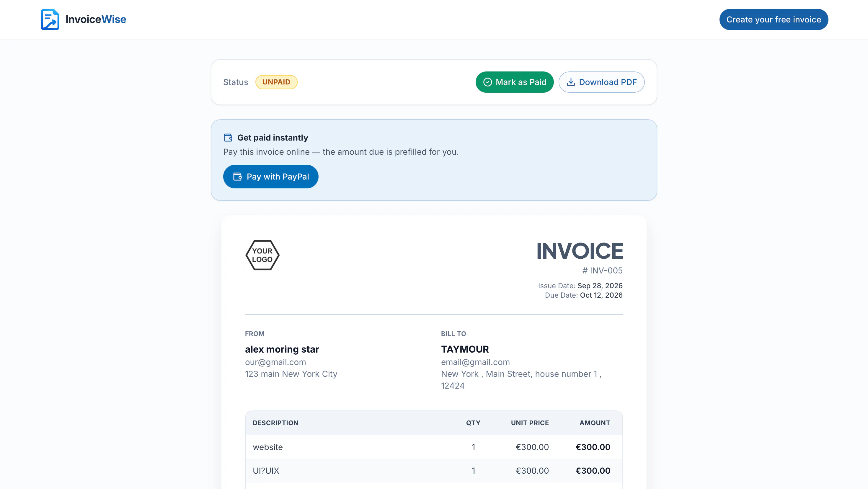Click the website line item description
Screen dimensions: 868x489
[x=267, y=447]
